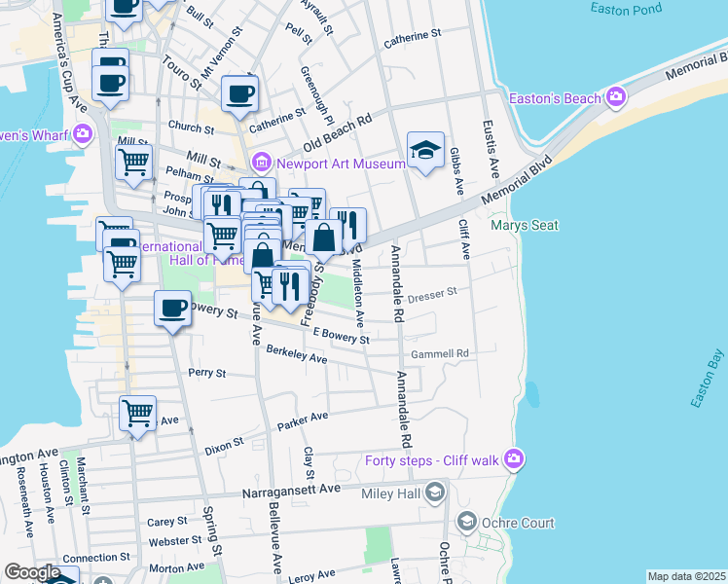Click the Eustis Ave label
728x584 pixels.
491,150
